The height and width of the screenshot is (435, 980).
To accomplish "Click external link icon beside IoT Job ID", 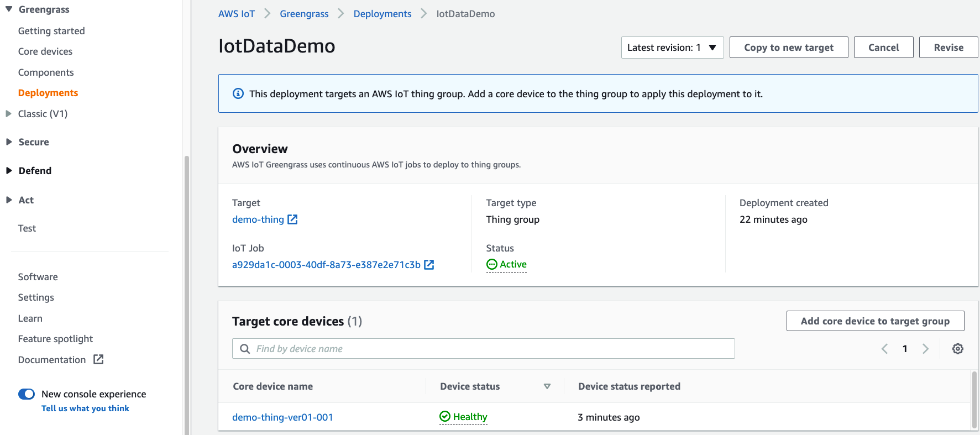I will (x=429, y=265).
